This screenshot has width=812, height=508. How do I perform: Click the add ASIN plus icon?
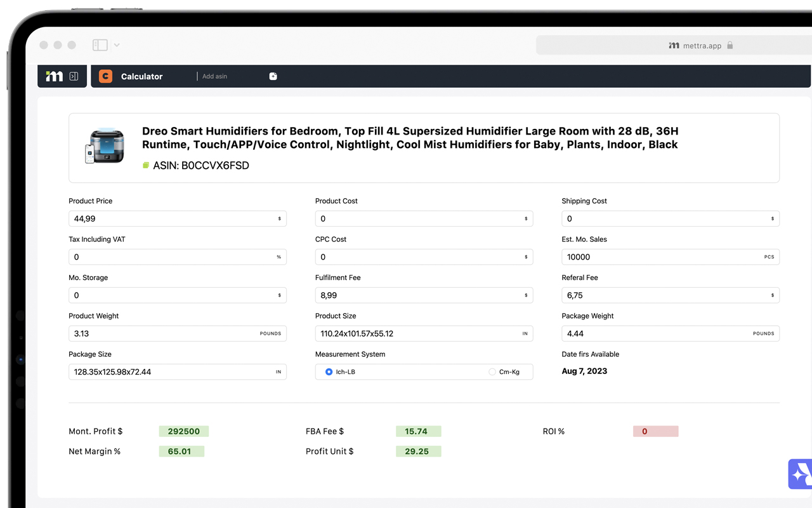(273, 76)
